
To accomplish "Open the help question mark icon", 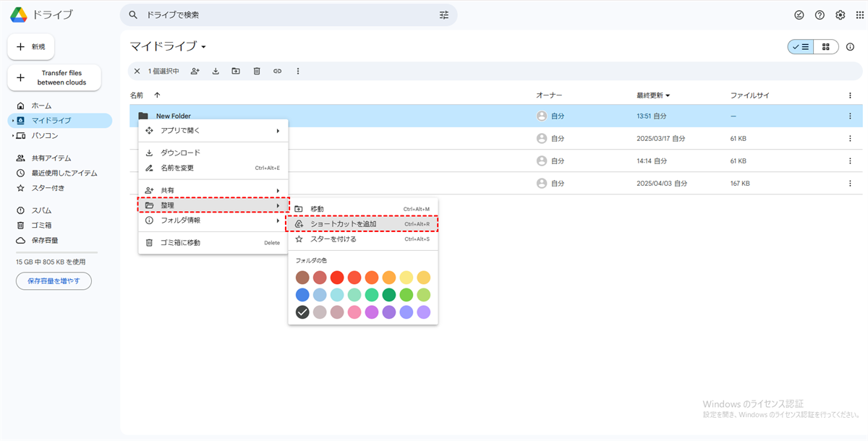I will [x=820, y=15].
